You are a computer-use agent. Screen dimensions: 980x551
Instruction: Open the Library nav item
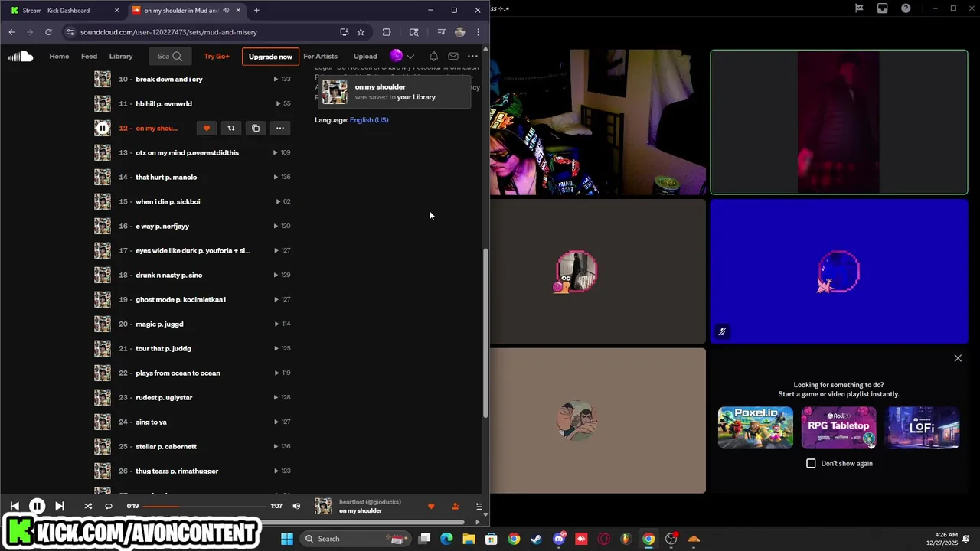tap(121, 56)
